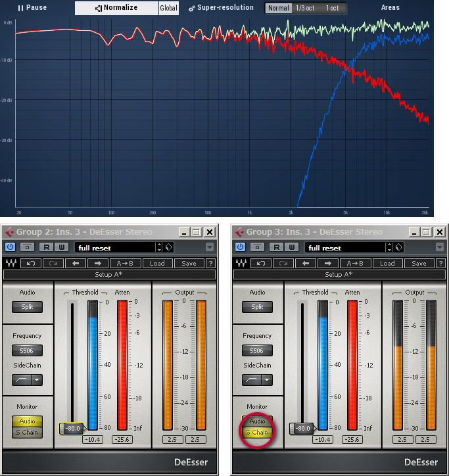Toggle Read automation R in Group 3 DeEsser
Screen dimensions: 449x476
tap(277, 247)
